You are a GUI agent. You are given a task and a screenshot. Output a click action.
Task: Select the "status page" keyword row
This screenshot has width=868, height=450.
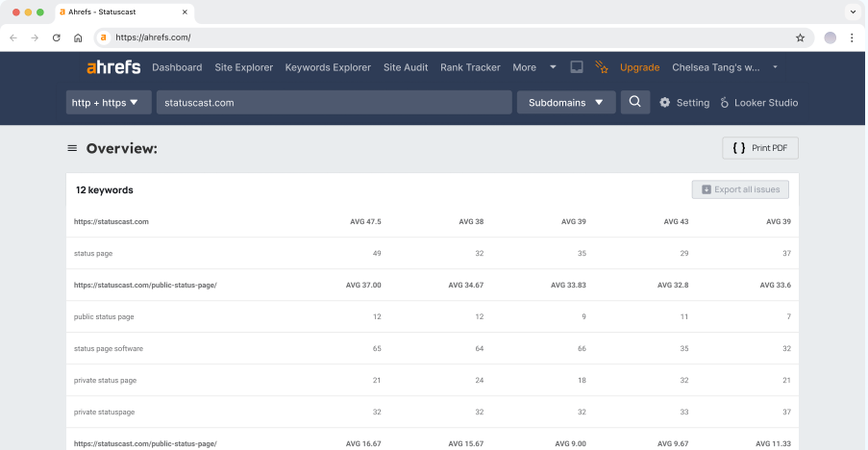[433, 253]
